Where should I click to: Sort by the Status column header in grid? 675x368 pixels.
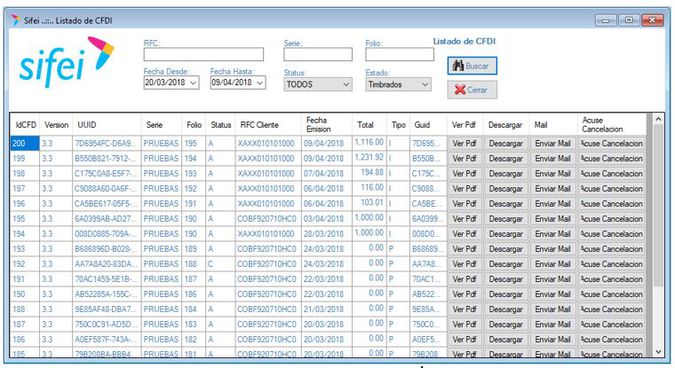(x=221, y=125)
